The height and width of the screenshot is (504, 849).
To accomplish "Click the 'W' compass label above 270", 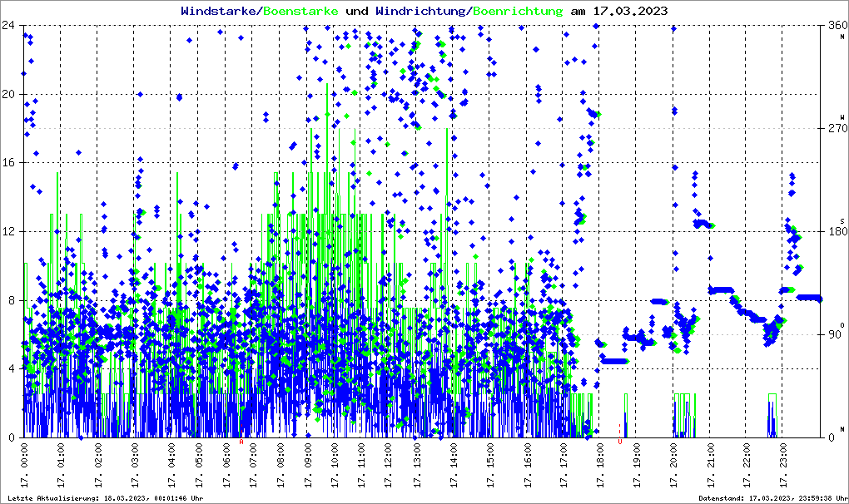I will [842, 117].
